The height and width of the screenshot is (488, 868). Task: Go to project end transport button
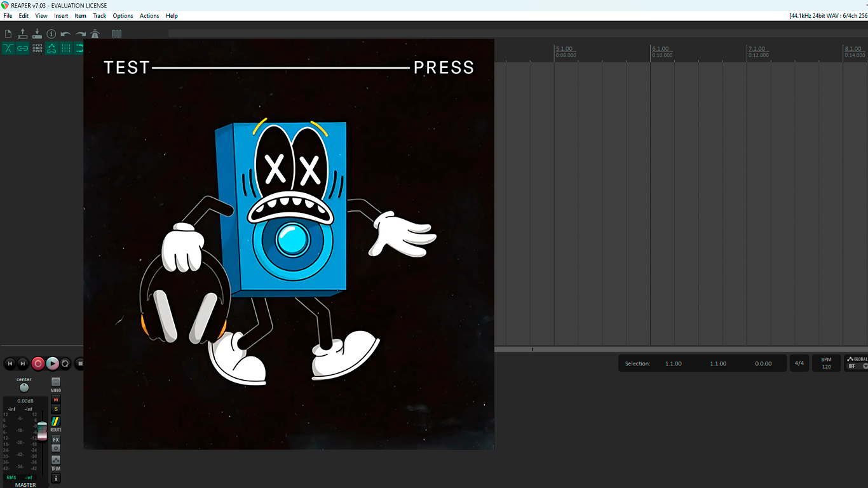[23, 363]
